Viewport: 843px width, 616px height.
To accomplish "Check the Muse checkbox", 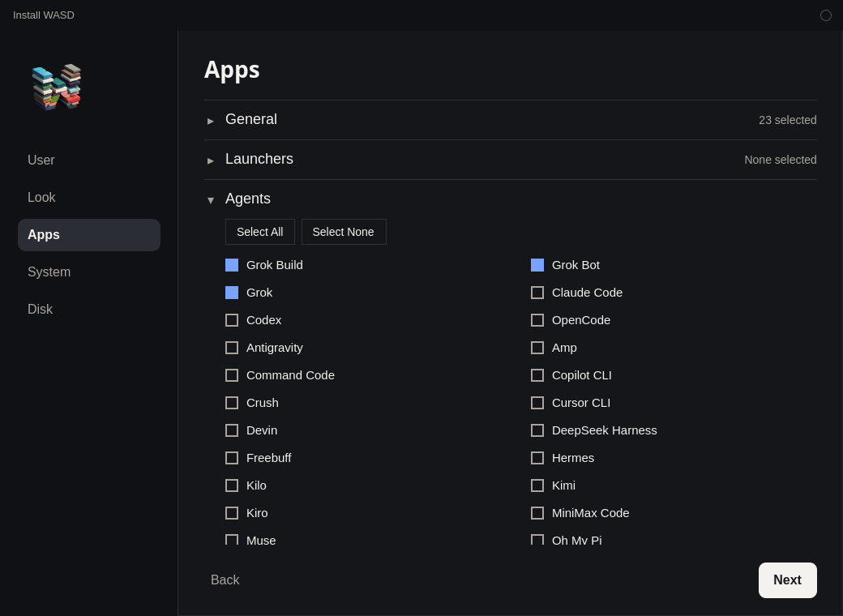I will tap(232, 540).
